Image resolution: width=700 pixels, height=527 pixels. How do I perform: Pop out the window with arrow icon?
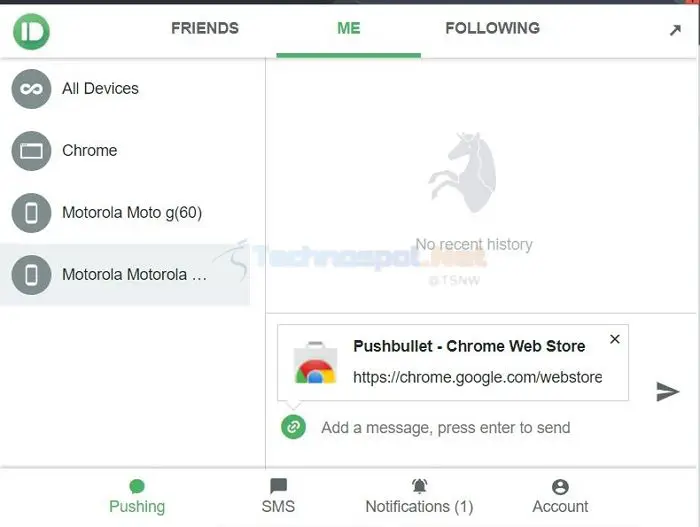point(675,30)
